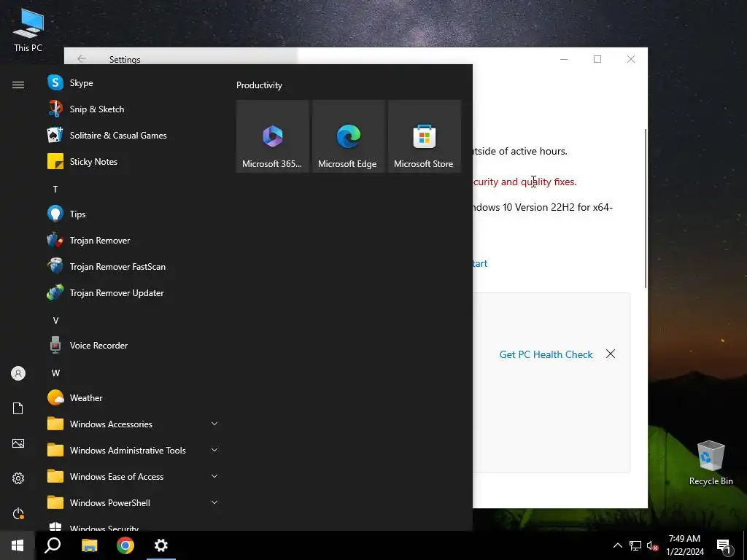Jump to letter T in app list

(x=55, y=190)
